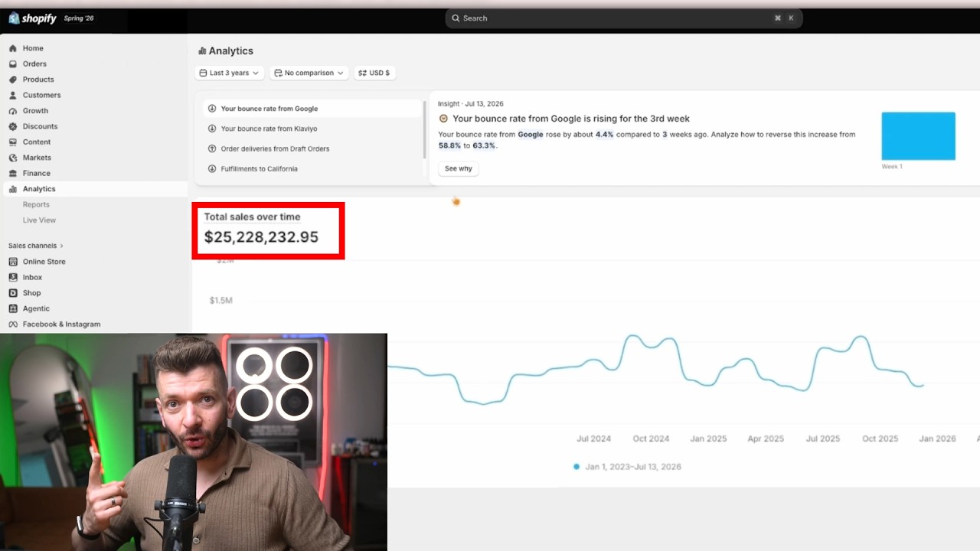
Task: Open Reports under Analytics
Action: [x=36, y=204]
